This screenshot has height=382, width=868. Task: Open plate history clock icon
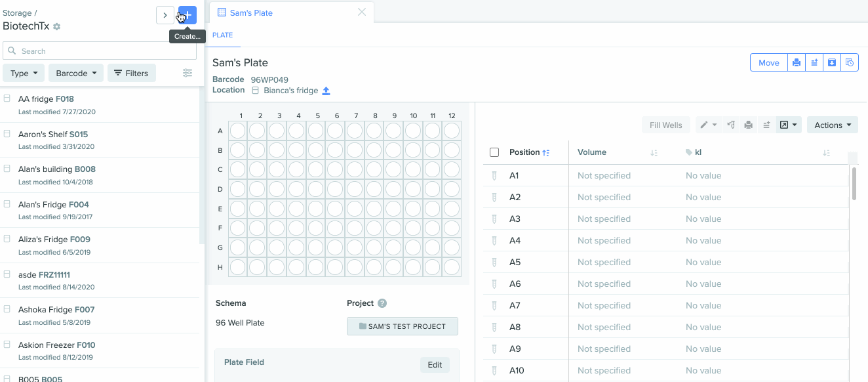(x=850, y=62)
